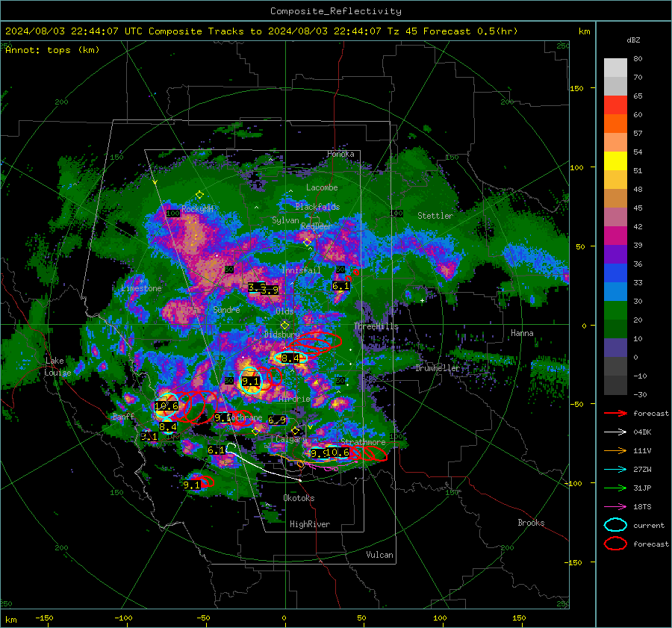672x628 pixels.
Task: Click the orange 57-60 dBZ color swatch
Action: (615, 124)
